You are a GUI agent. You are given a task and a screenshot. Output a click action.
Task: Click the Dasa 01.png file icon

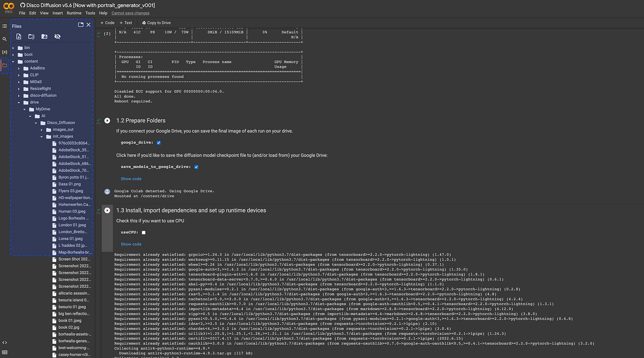[x=54, y=184]
